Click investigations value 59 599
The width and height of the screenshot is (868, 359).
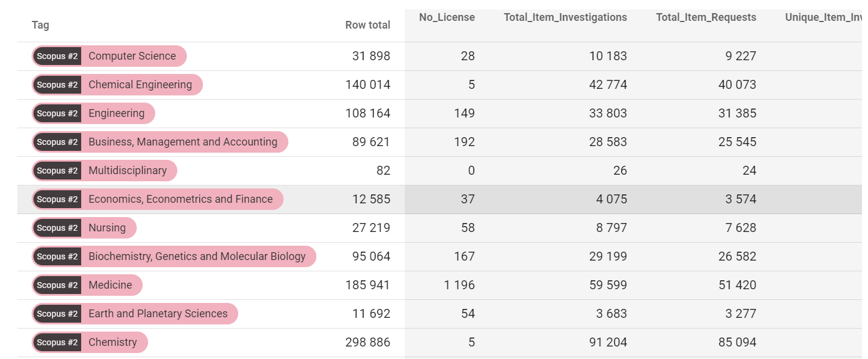point(608,285)
